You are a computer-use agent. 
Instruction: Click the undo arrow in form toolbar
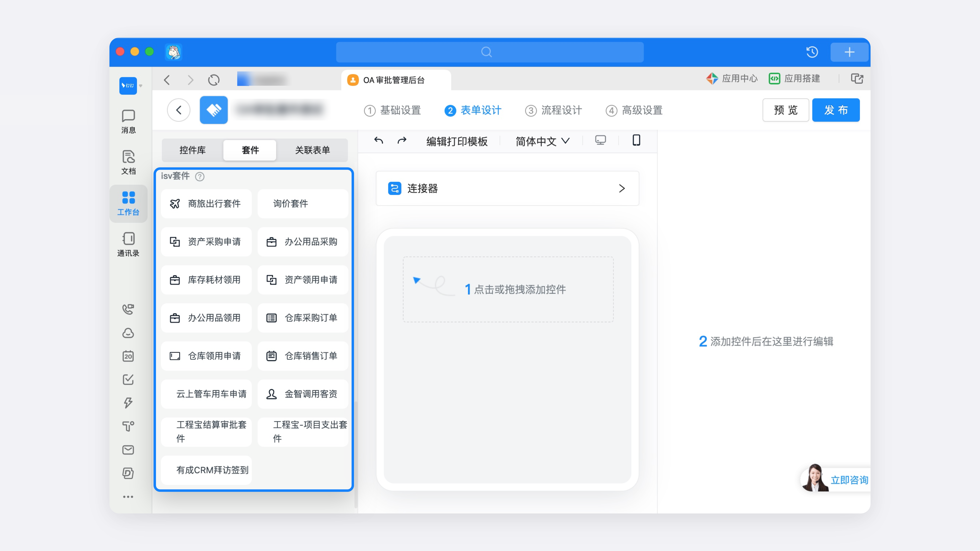pyautogui.click(x=379, y=141)
